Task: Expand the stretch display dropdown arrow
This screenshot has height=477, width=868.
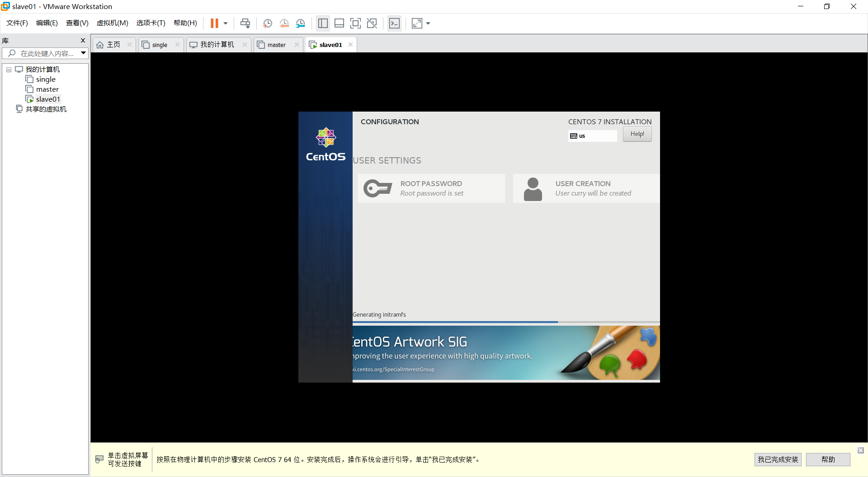Action: tap(428, 23)
